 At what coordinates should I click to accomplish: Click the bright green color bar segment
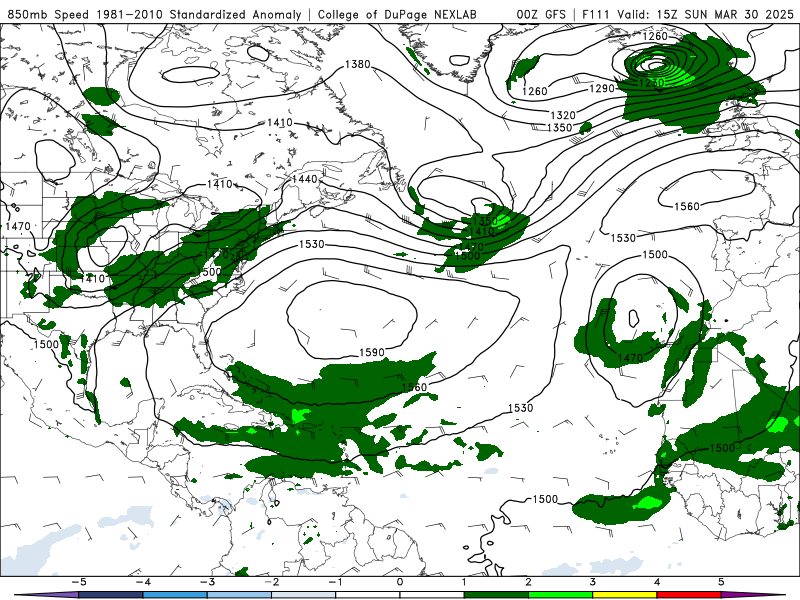point(560,595)
